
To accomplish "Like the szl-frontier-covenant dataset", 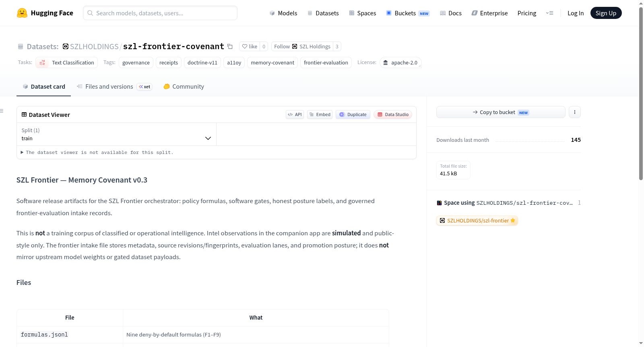I will [x=250, y=46].
